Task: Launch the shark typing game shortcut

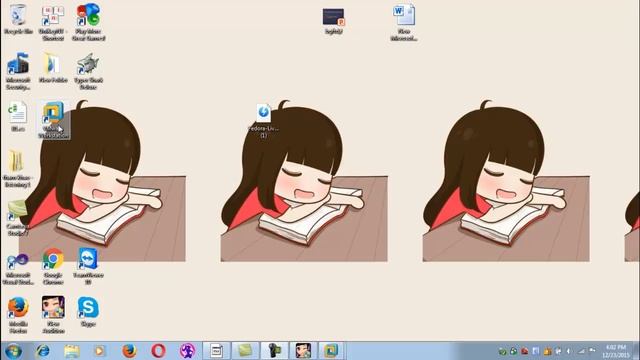Action: (88, 71)
